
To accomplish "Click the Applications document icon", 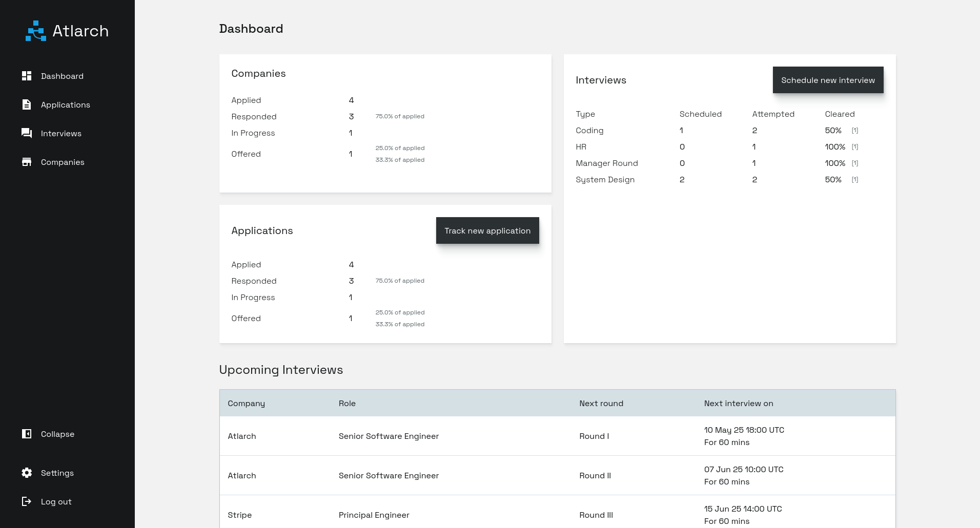I will tap(27, 104).
